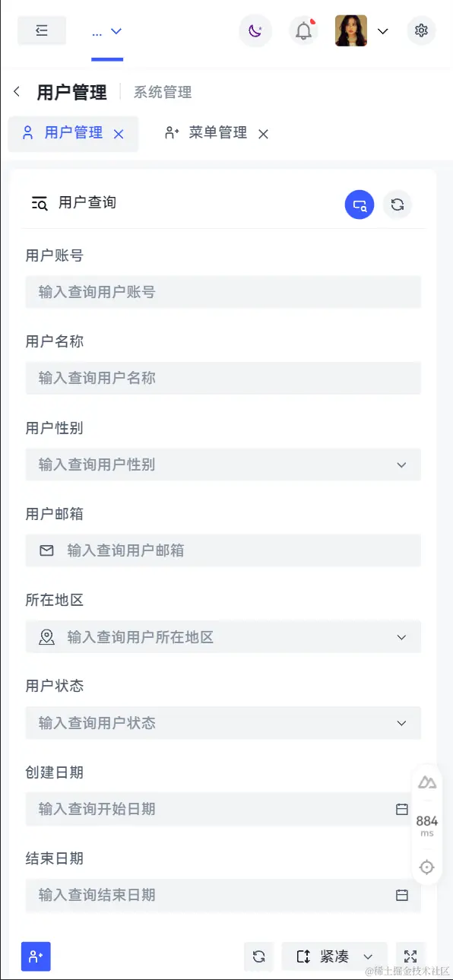Go back with the left arrow
This screenshot has width=453, height=980.
[17, 92]
